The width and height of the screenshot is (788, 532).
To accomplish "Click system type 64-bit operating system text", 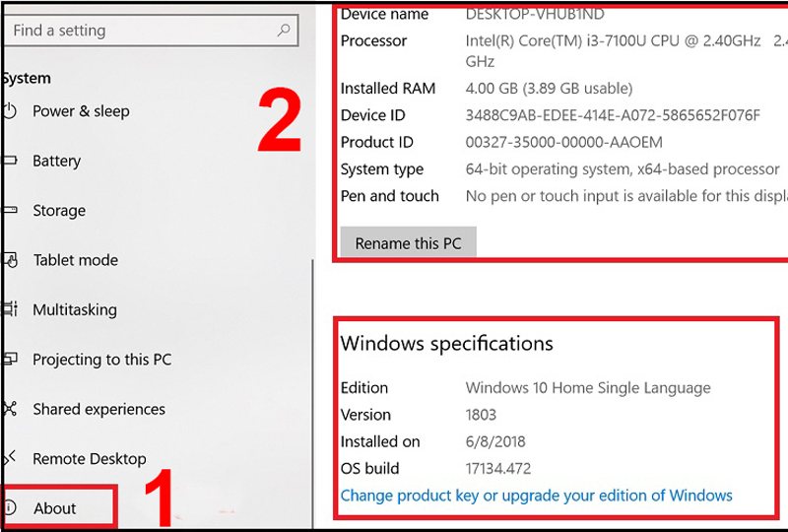I will (x=623, y=169).
